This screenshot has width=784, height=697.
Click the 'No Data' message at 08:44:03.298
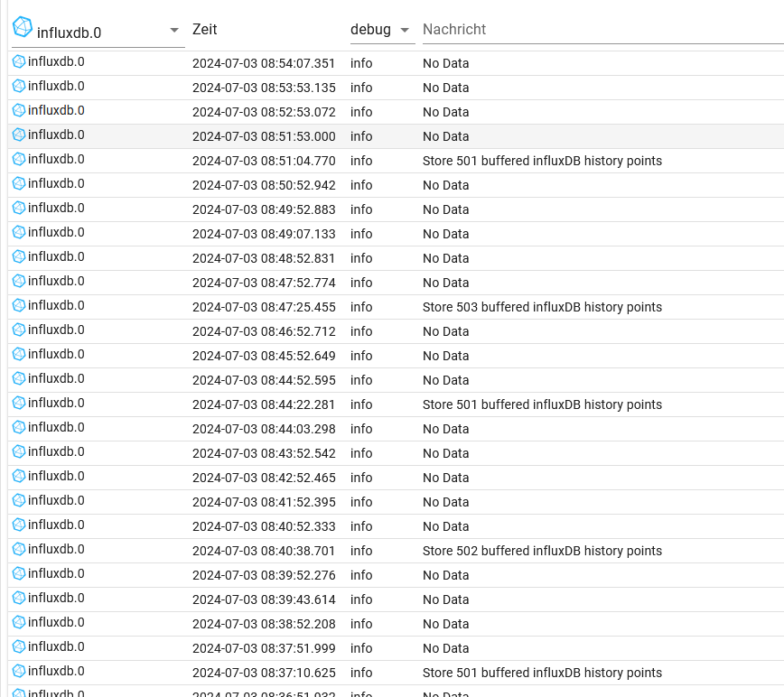446,429
